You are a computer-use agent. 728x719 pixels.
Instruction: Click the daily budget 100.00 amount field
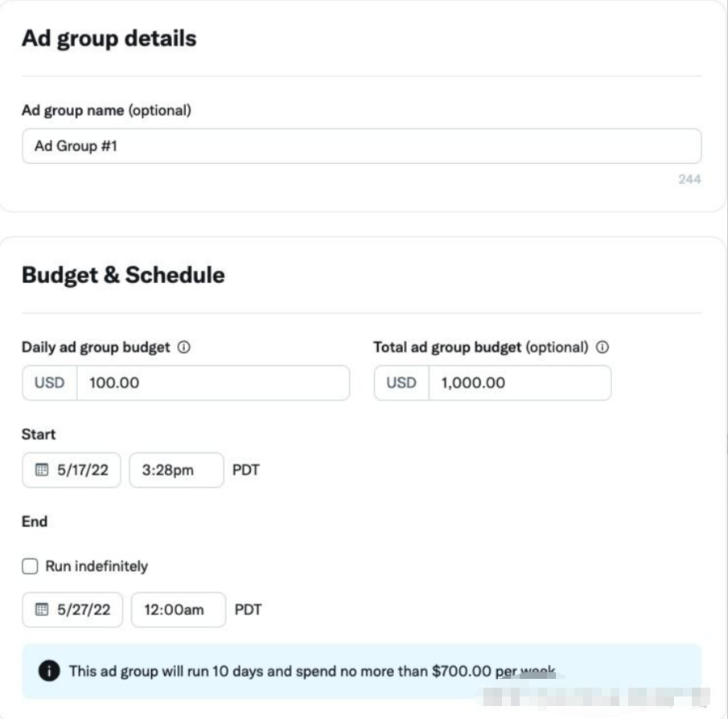212,383
